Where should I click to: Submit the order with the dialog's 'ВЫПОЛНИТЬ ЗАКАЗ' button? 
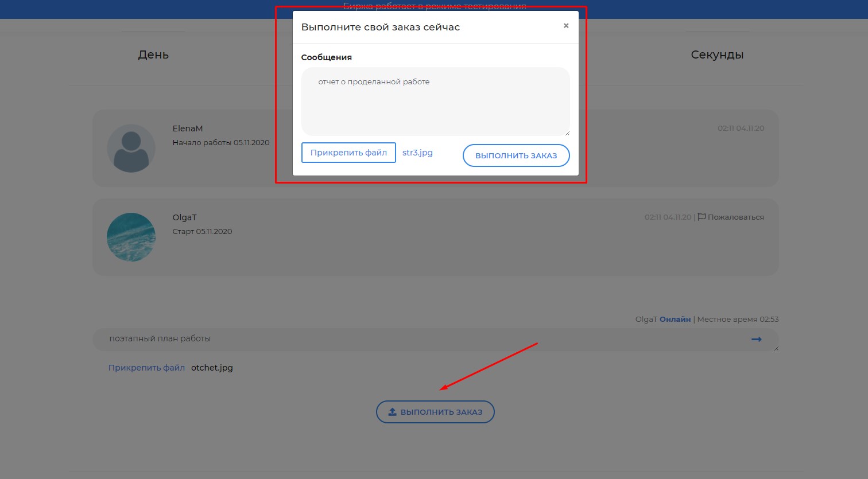pyautogui.click(x=516, y=155)
